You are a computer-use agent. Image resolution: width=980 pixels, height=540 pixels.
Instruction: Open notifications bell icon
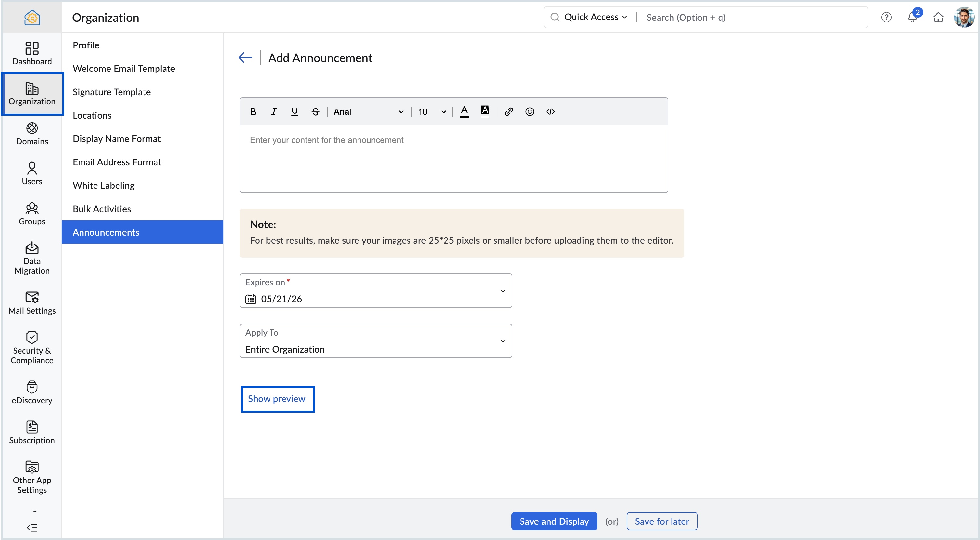coord(912,17)
